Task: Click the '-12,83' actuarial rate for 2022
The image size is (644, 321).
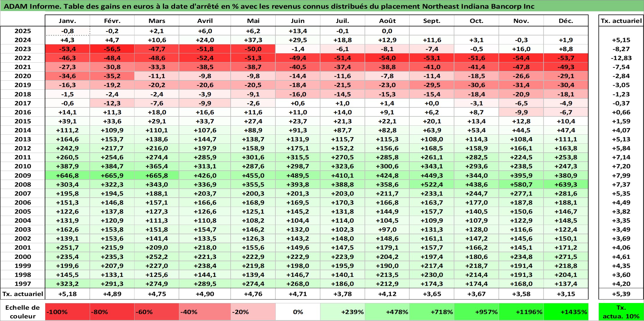Action: 621,58
